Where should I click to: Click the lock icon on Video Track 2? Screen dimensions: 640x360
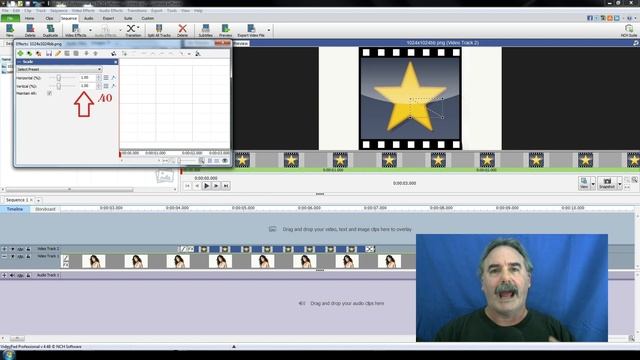[x=28, y=249]
